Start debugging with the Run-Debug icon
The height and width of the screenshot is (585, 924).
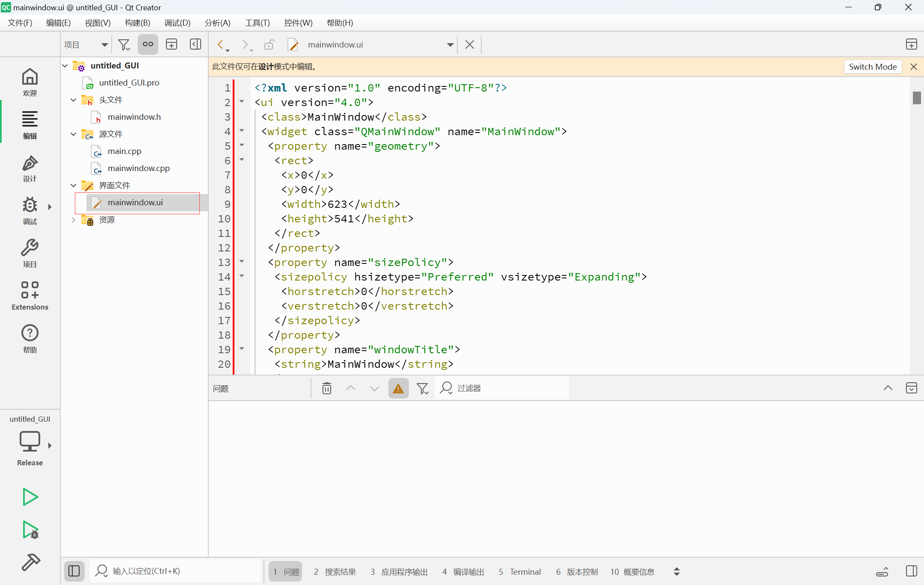point(30,530)
